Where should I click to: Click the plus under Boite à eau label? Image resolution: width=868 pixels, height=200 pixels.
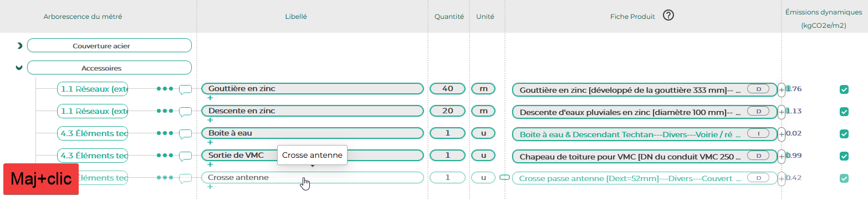210,142
